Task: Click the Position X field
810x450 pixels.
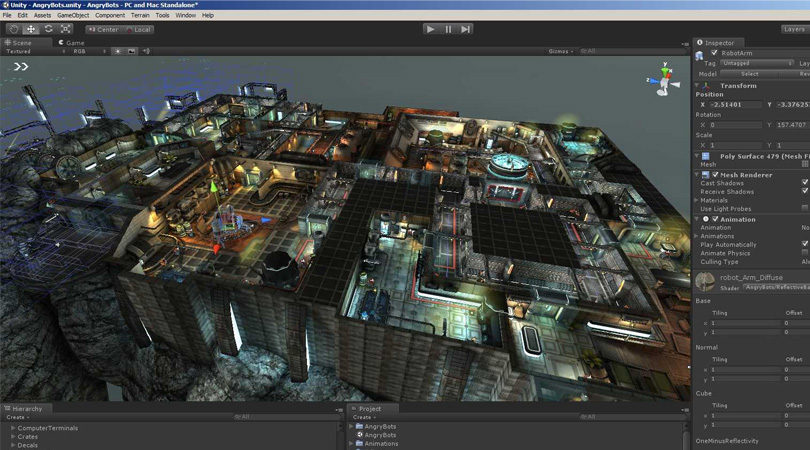Action: point(735,104)
